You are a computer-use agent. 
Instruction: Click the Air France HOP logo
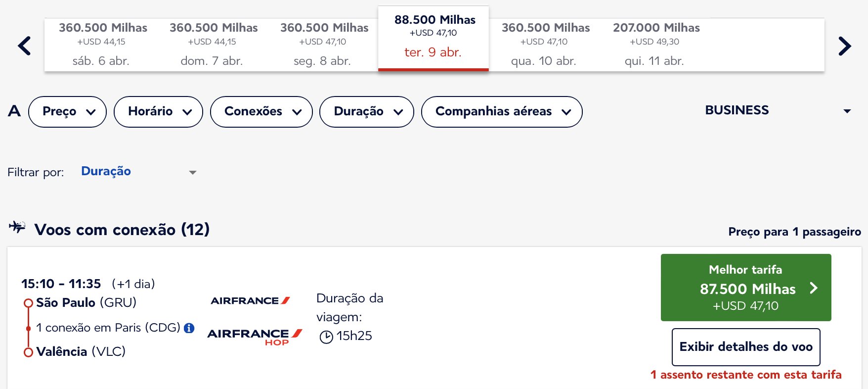pos(255,337)
